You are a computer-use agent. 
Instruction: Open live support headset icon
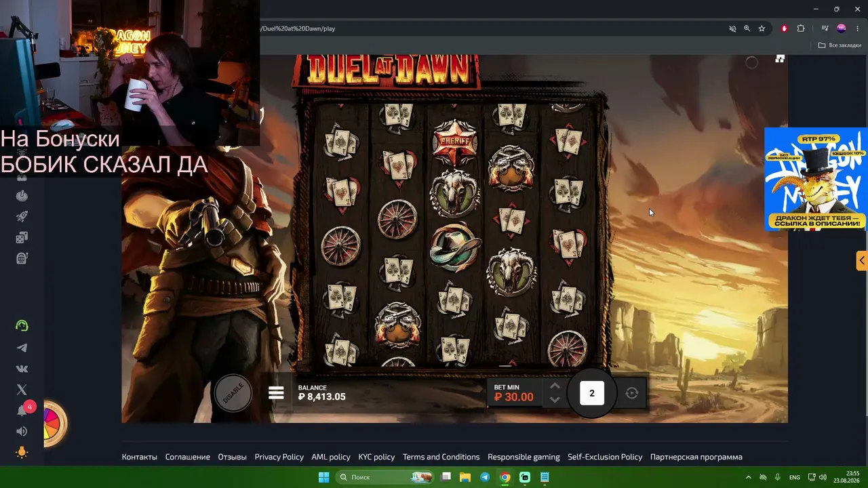click(22, 325)
